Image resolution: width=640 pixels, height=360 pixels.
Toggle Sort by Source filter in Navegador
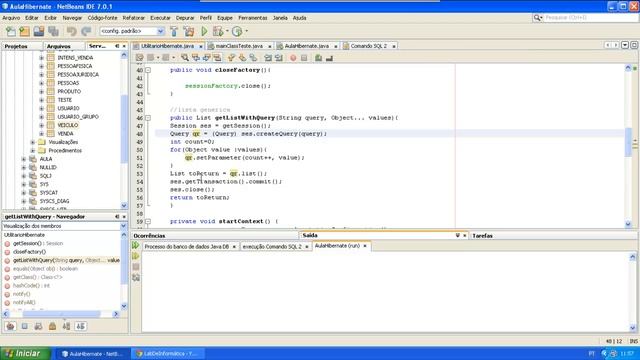[x=80, y=326]
